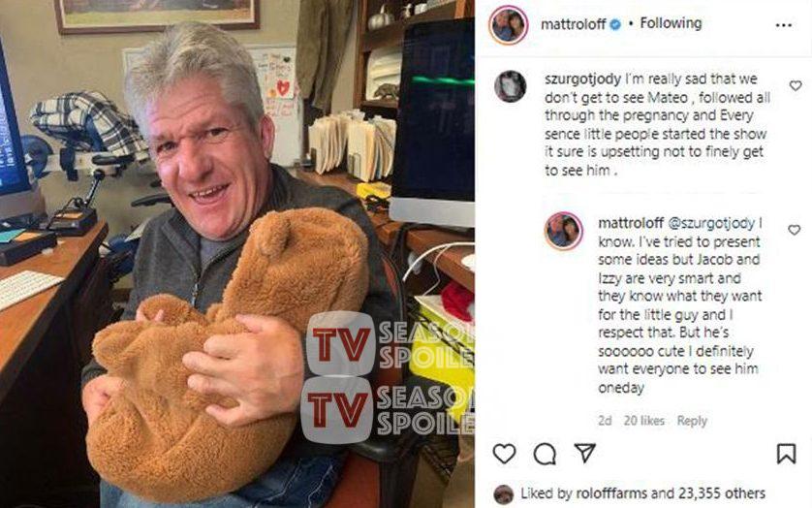Share post via paper plane icon

click(585, 453)
